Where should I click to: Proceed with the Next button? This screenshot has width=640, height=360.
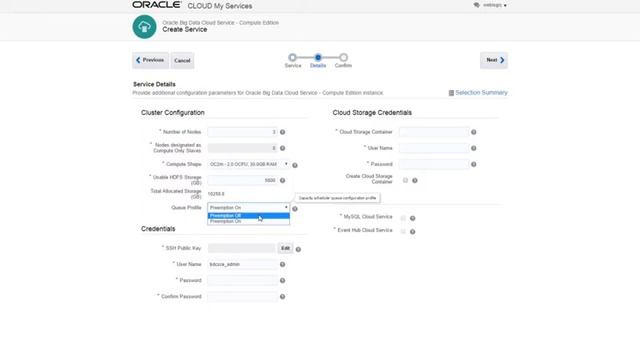pos(494,60)
